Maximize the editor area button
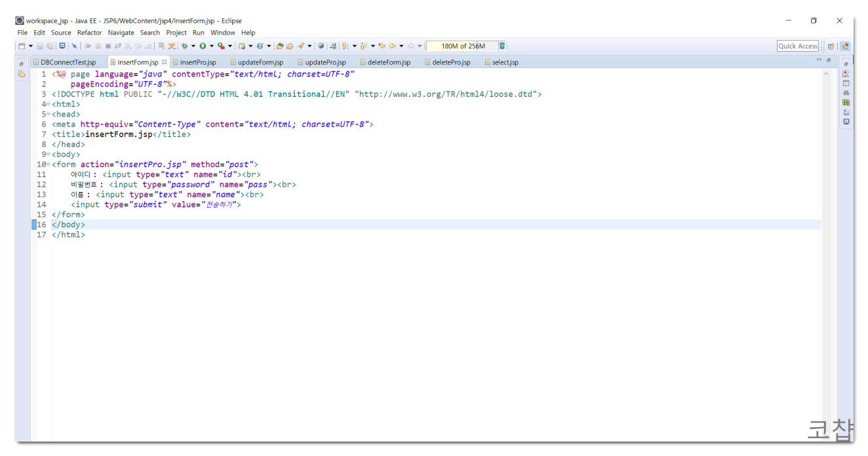Screen dimensions: 868x456 [x=829, y=60]
